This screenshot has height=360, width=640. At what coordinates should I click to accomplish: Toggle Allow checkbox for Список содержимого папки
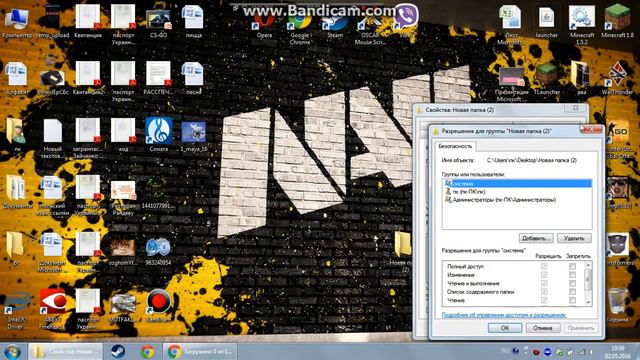click(x=544, y=292)
